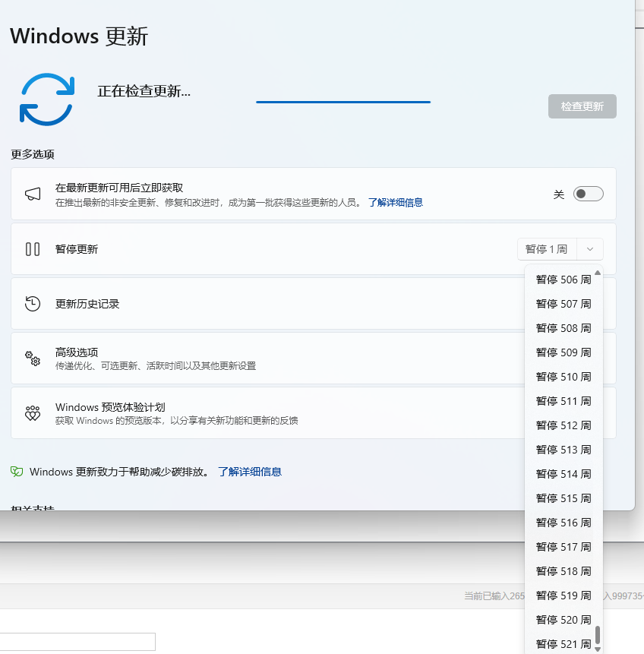This screenshot has height=654, width=644.
Task: Click the 高级选项 gears icon
Action: click(33, 359)
